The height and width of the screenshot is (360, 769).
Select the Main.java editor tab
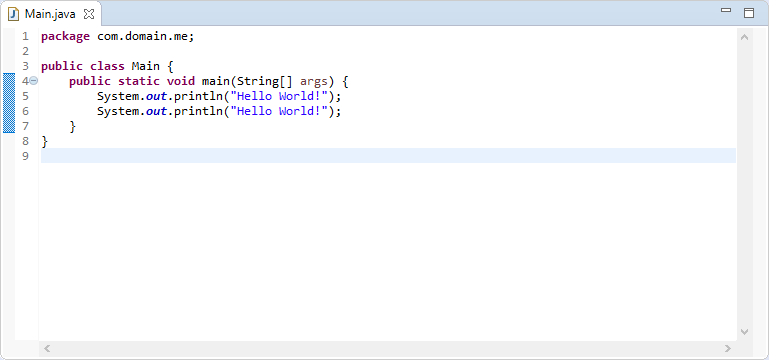click(51, 14)
